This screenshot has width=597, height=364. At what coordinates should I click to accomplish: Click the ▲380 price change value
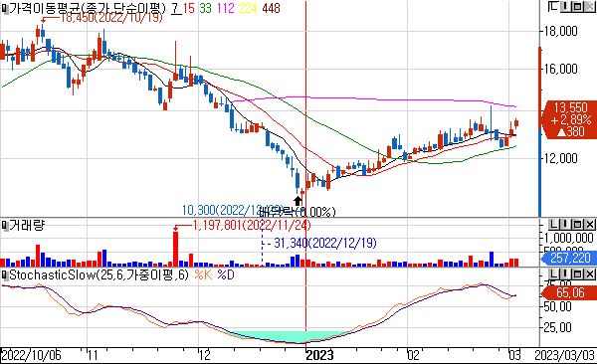click(570, 131)
